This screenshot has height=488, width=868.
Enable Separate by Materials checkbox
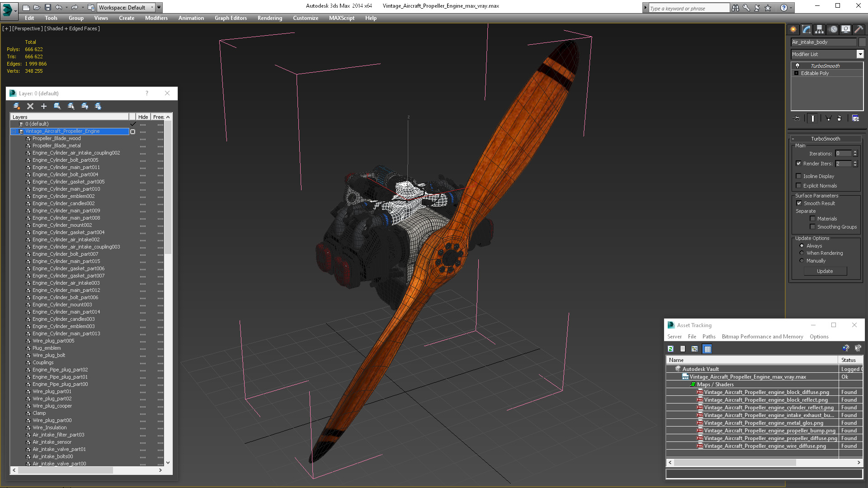pos(812,219)
